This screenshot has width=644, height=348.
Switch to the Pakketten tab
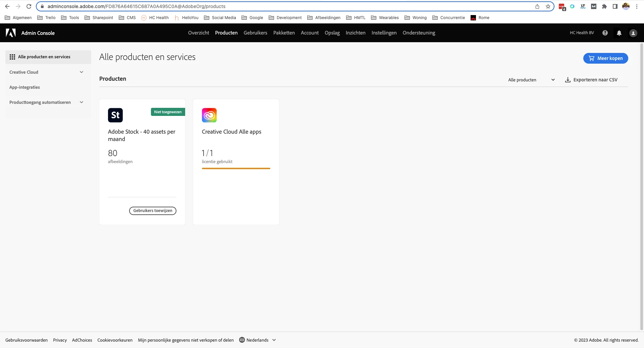tap(284, 33)
